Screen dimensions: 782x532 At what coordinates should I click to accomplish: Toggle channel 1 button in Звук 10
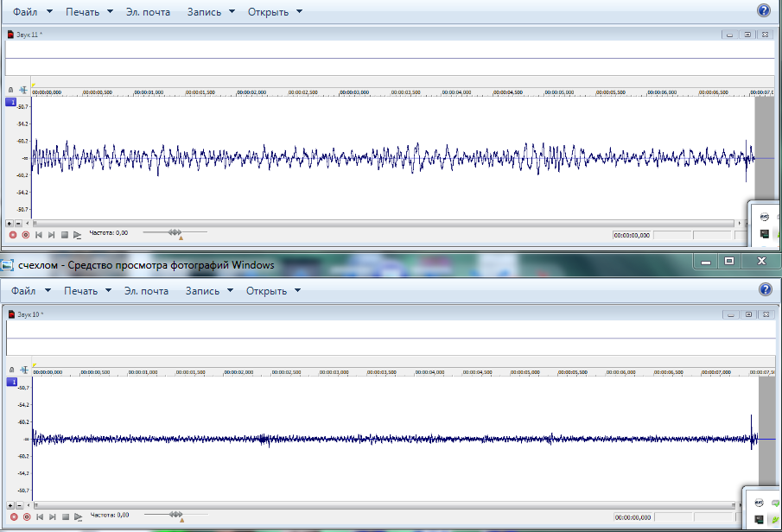point(11,382)
